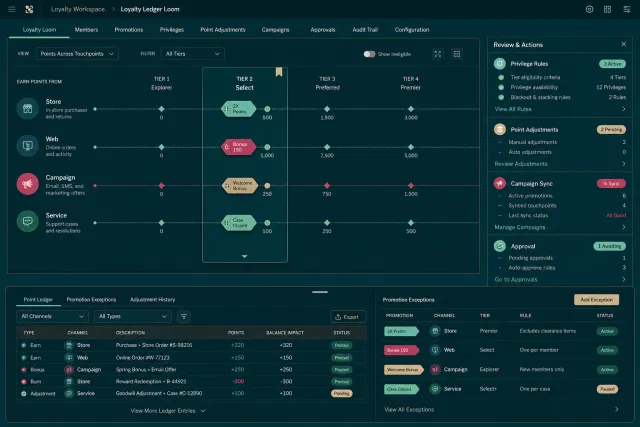Open the Points Across Touchpoints view dropdown
The width and height of the screenshot is (640, 427).
[77, 54]
